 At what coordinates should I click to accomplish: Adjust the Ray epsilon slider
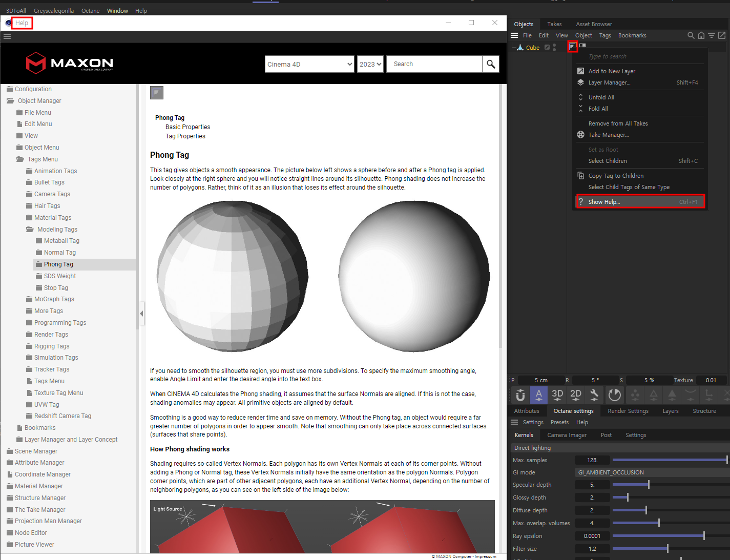671,536
